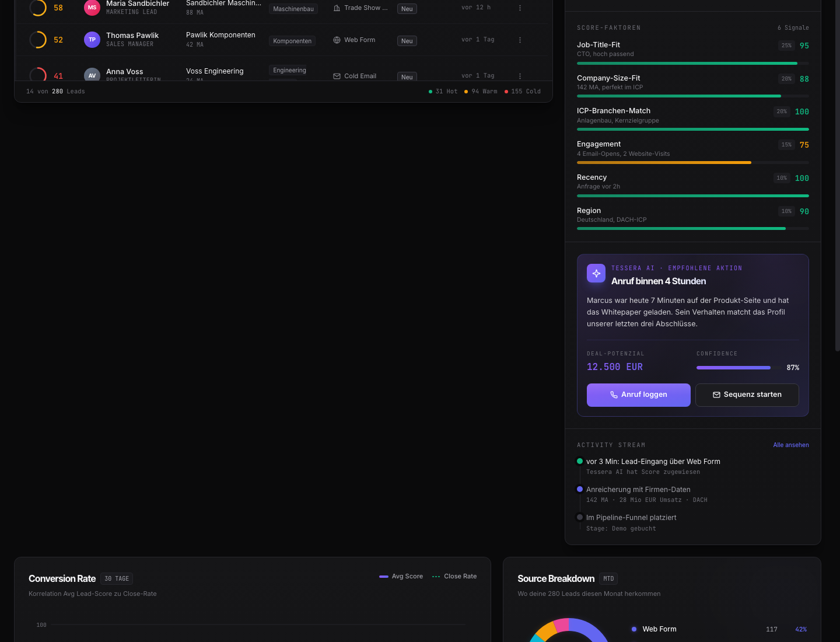840x642 pixels.
Task: Click the Neu status badge for Thomas Pawlik
Action: click(407, 41)
